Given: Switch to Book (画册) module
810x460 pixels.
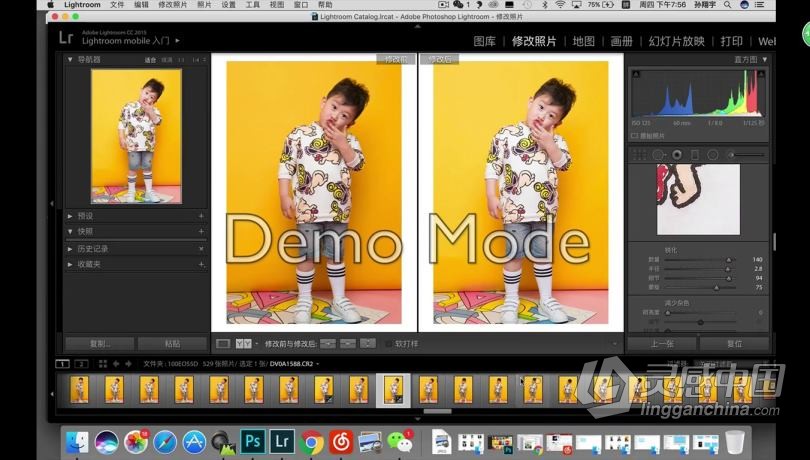Looking at the screenshot, I should 621,41.
